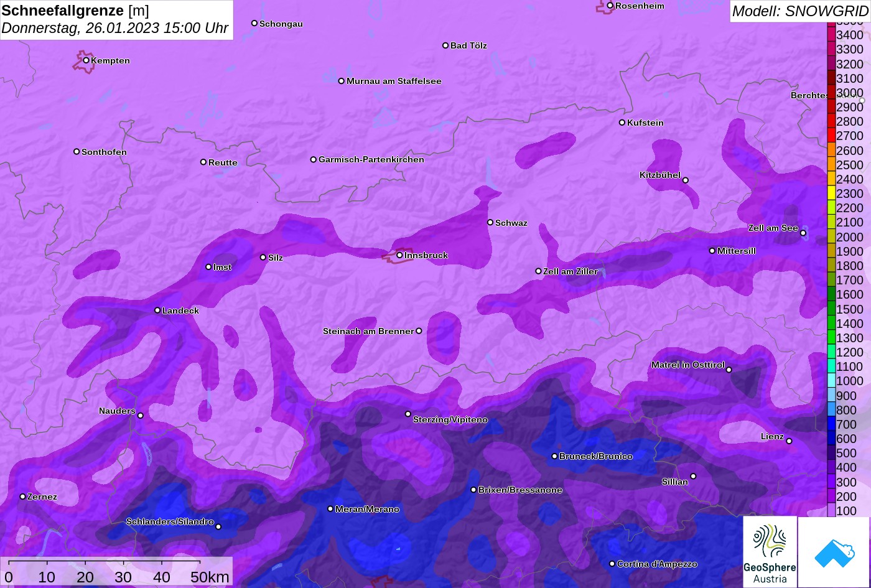Pick the Cortina d'Ampezzo marker dot
The height and width of the screenshot is (588, 871).
612,564
